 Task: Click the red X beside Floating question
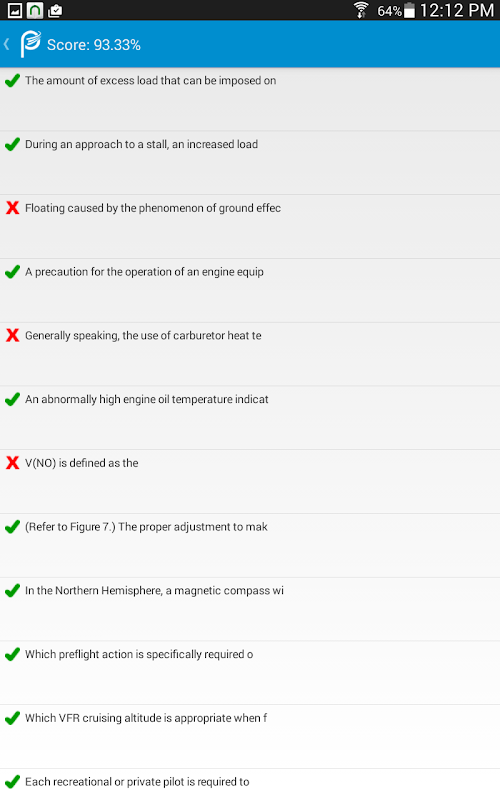[12, 208]
